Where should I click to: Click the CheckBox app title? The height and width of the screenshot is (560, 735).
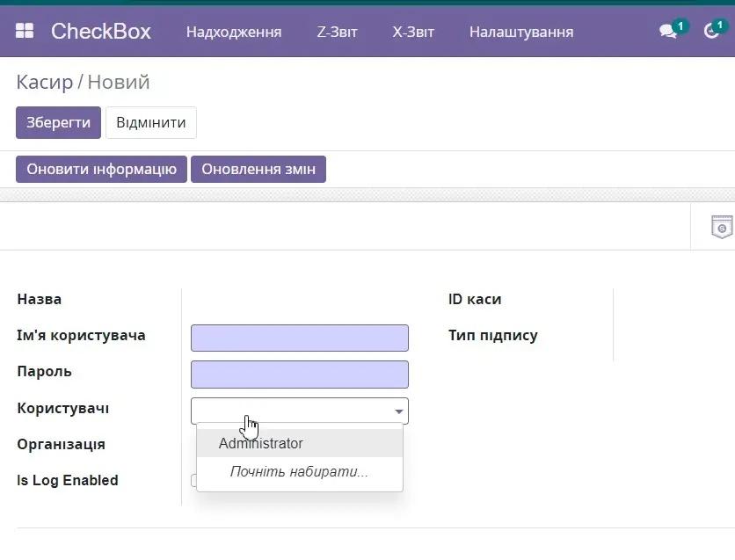(x=100, y=32)
